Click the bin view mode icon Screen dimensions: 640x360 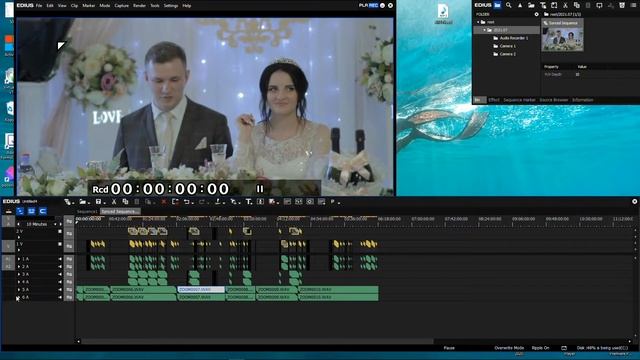[633, 5]
